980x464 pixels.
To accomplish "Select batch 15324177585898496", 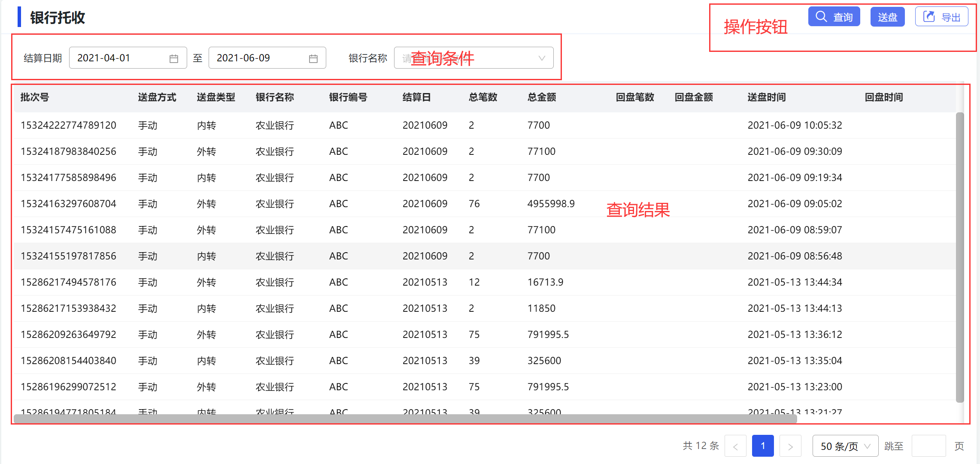I will tap(69, 178).
